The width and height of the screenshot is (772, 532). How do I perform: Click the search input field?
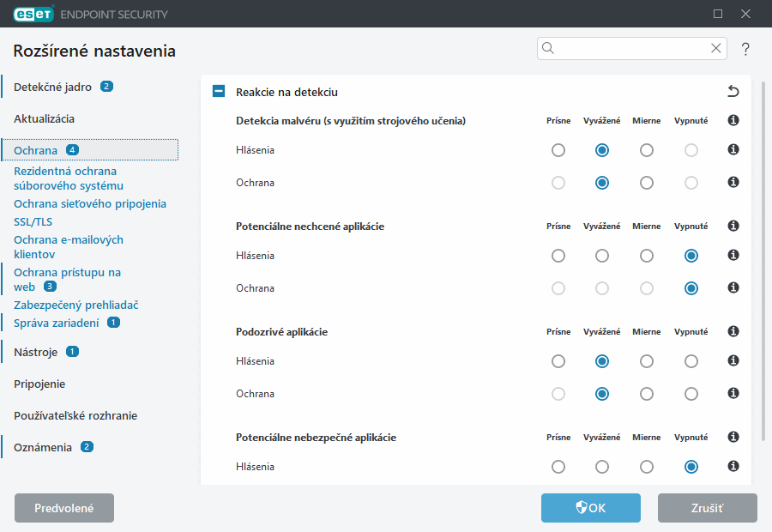pos(632,48)
